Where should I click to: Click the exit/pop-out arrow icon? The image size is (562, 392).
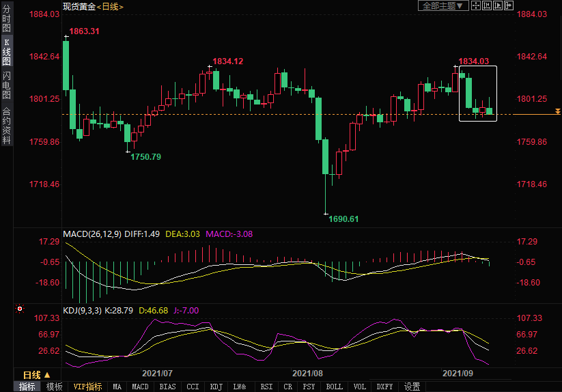(x=509, y=5)
